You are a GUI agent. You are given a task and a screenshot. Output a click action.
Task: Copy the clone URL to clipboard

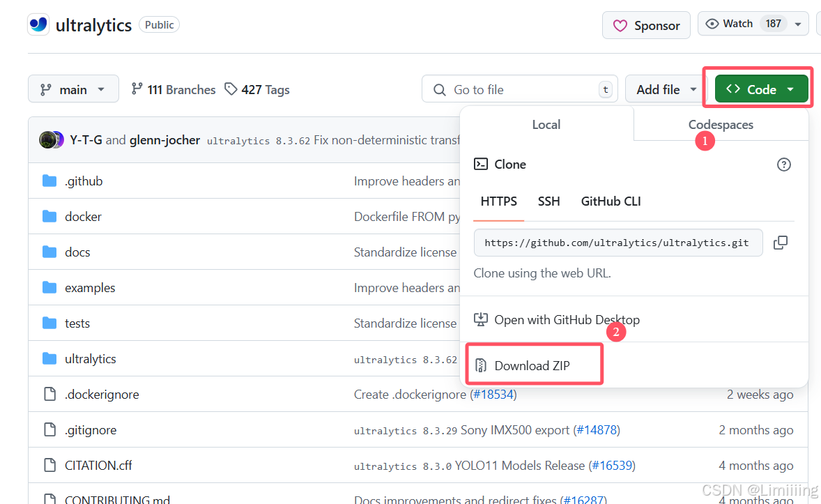click(x=781, y=243)
